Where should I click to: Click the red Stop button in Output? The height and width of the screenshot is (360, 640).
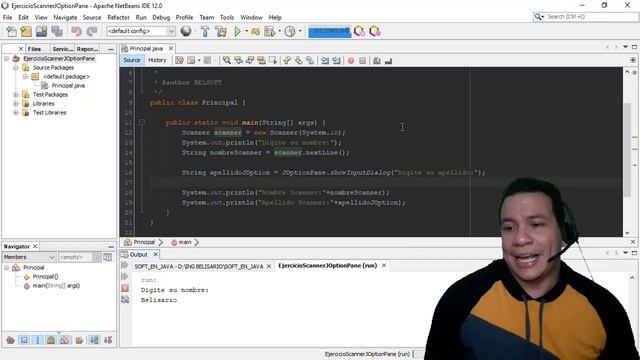(x=125, y=288)
